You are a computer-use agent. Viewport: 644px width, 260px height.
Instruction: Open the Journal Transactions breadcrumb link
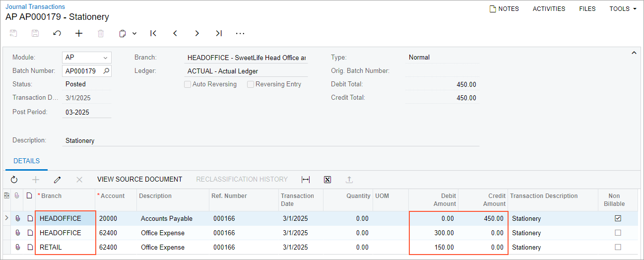[x=35, y=7]
